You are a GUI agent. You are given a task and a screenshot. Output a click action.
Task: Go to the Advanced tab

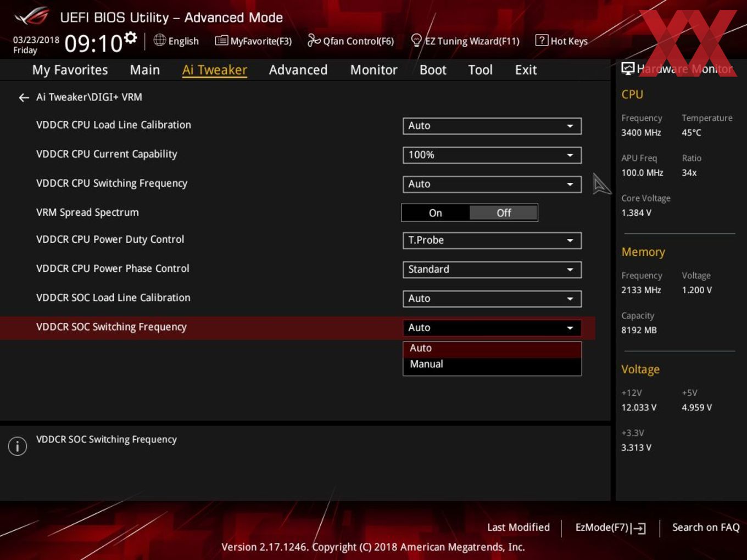click(x=298, y=70)
